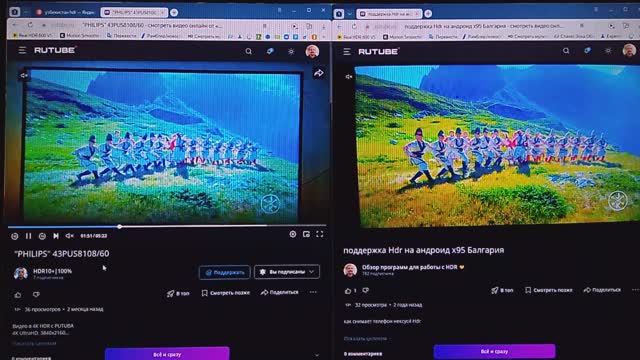
Task: Click Поделиться under the right video
Action: [602, 289]
